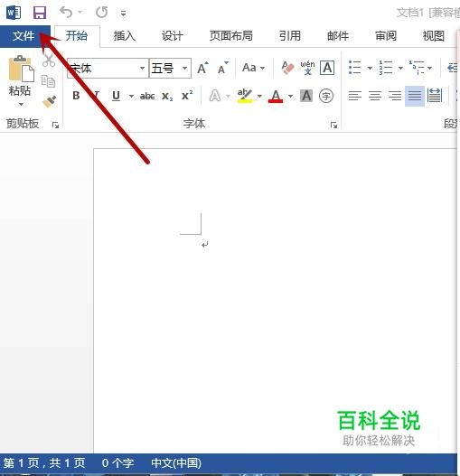The width and height of the screenshot is (460, 476).
Task: Open the undo history dropdown arrow
Action: pos(80,13)
